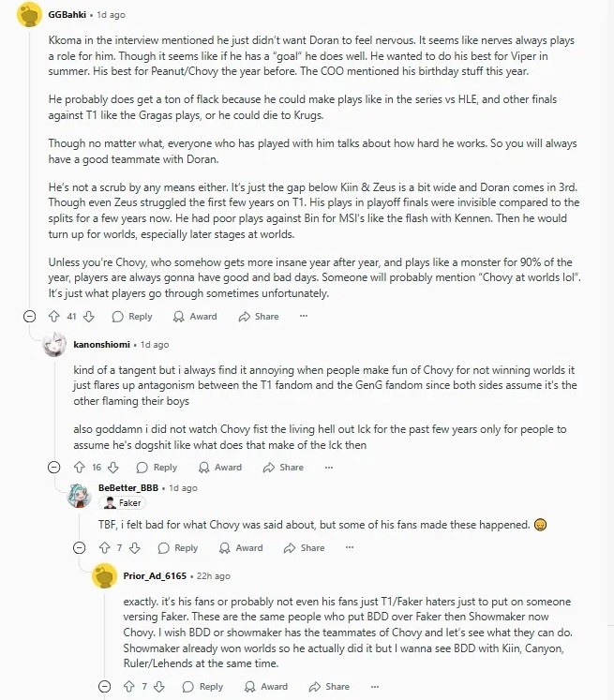The image size is (614, 700).
Task: Collapse GGBahki's comment thread
Action: (30, 317)
